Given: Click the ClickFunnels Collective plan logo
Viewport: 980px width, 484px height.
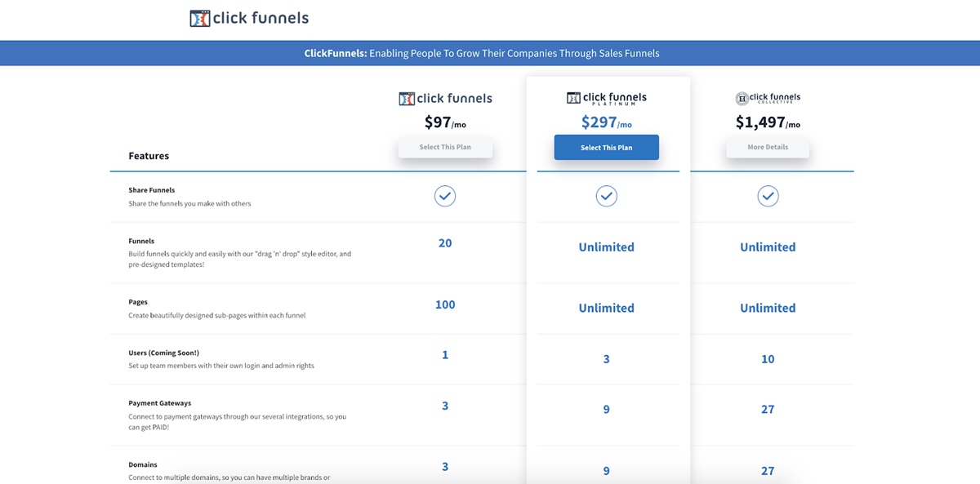Looking at the screenshot, I should point(768,99).
